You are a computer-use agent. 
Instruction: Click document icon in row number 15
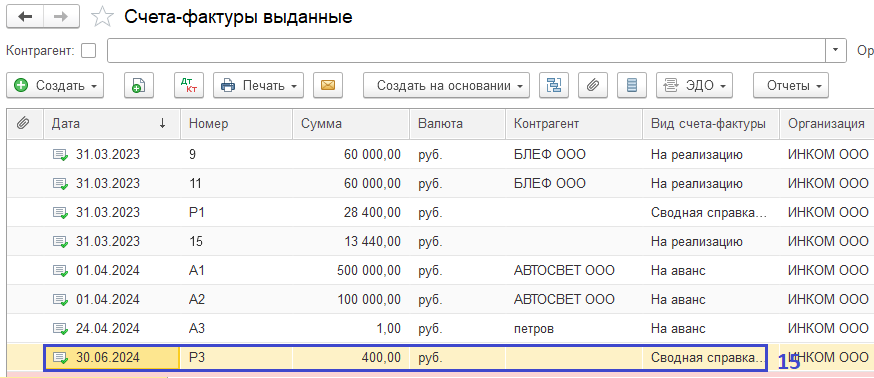coord(60,242)
